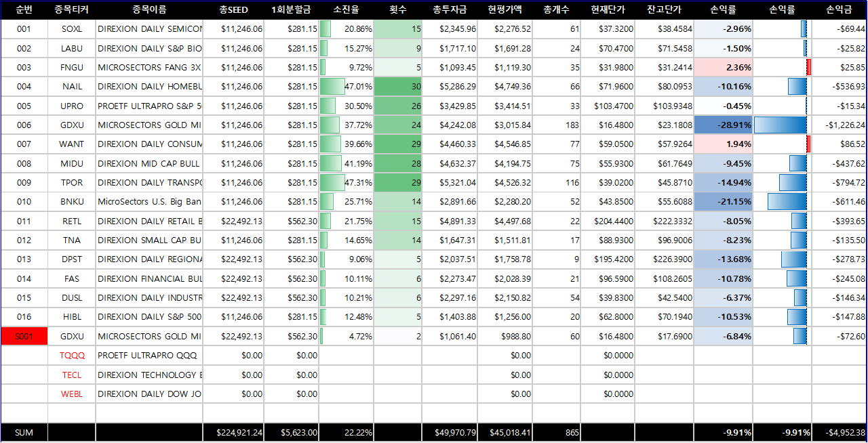Click the 현재단가 column header
868x443 pixels.
click(608, 9)
